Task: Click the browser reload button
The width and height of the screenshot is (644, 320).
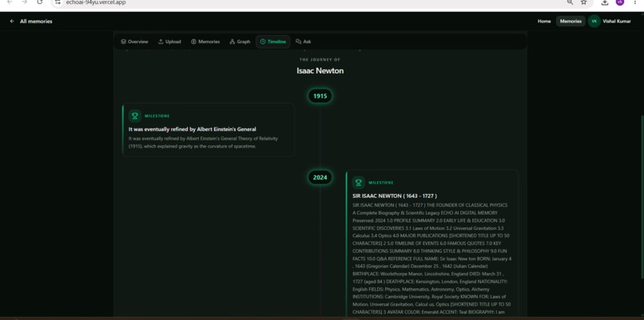Action: 39,2
